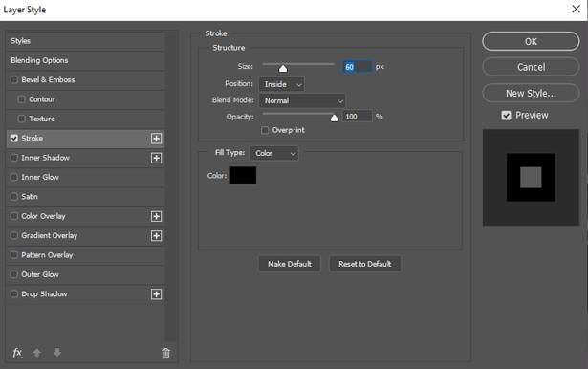Open the Styles section
The width and height of the screenshot is (588, 369).
[x=85, y=41]
